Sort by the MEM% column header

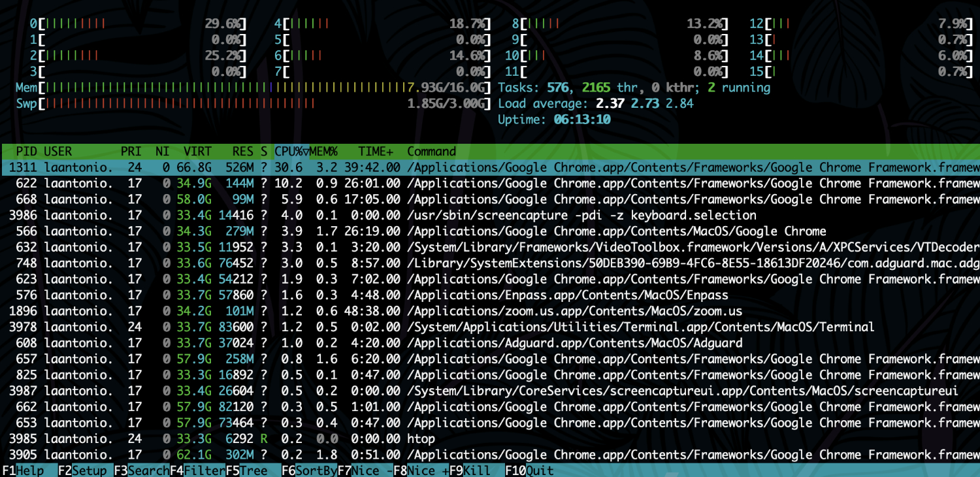click(x=323, y=152)
